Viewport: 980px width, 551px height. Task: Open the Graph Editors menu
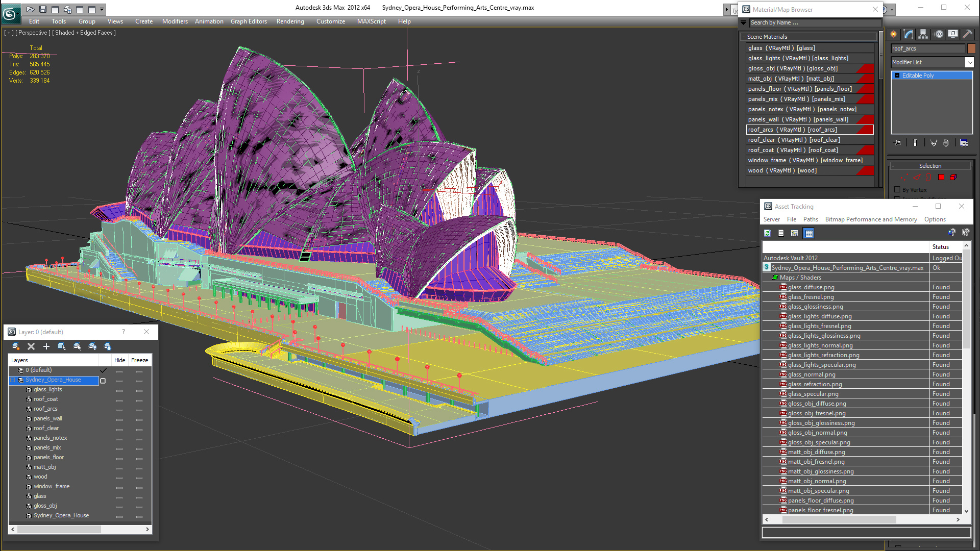(249, 21)
